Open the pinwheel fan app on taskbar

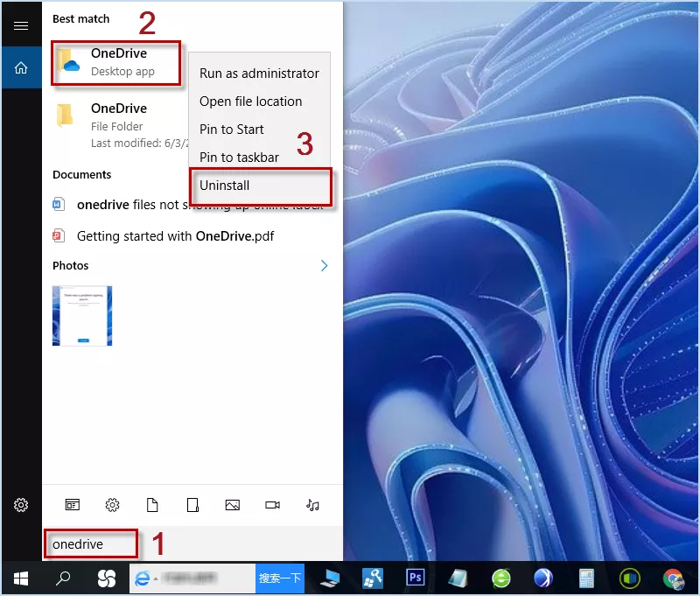[106, 578]
